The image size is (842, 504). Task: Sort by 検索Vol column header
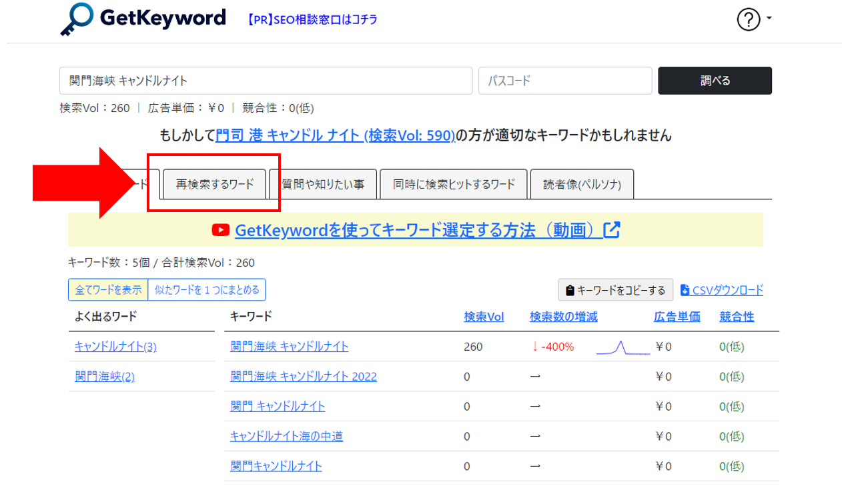click(484, 317)
